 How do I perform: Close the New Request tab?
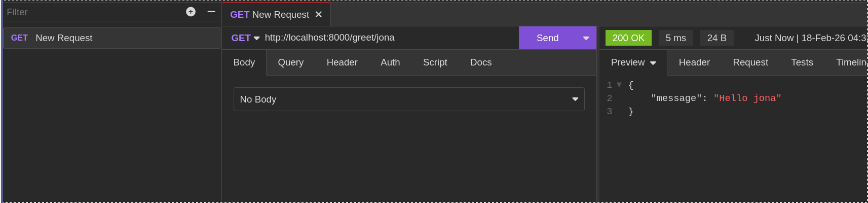(x=319, y=15)
